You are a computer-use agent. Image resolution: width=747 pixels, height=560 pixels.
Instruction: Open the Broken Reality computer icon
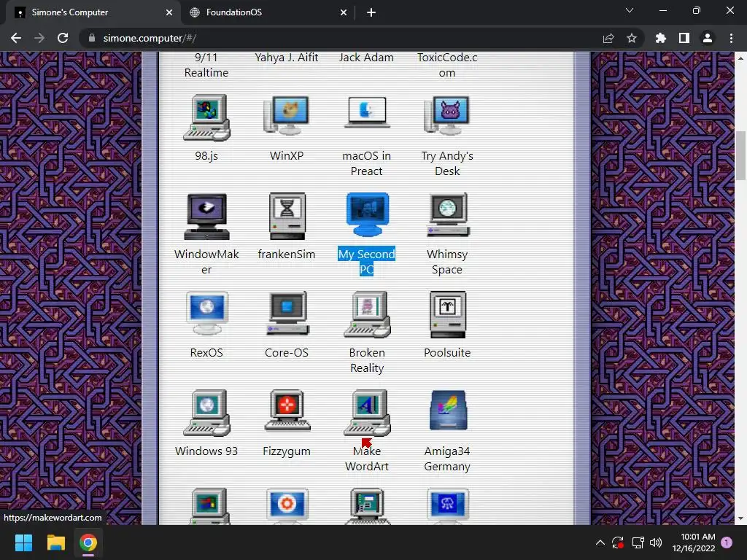(367, 314)
